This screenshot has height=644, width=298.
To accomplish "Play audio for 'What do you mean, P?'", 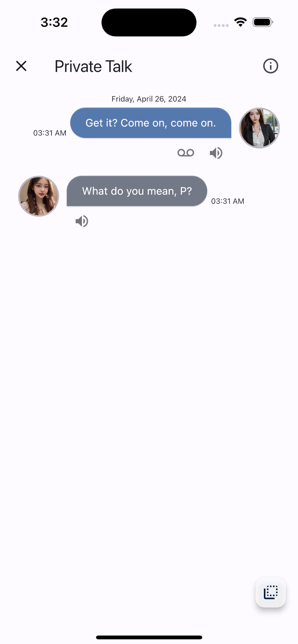I will coord(82,221).
